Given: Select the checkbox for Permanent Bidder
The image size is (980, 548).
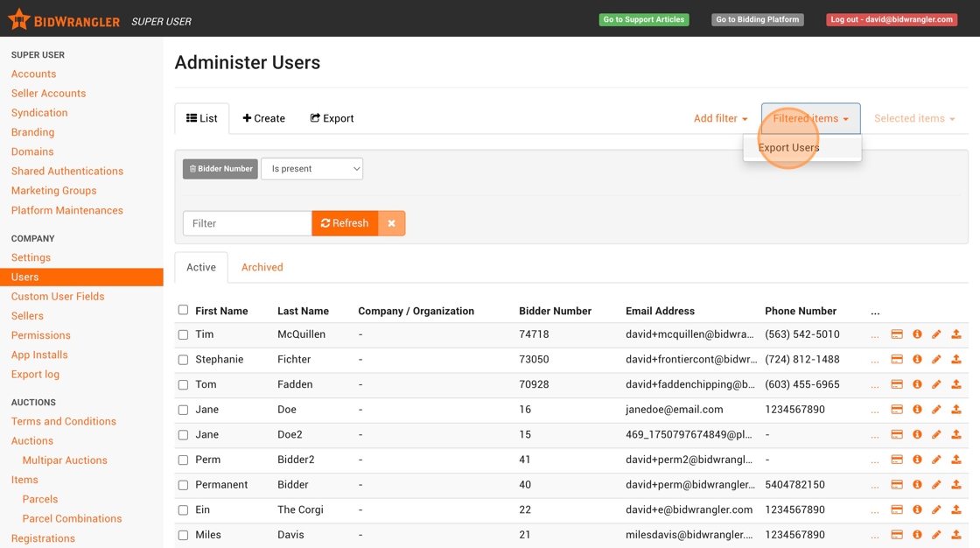Looking at the screenshot, I should pyautogui.click(x=183, y=485).
